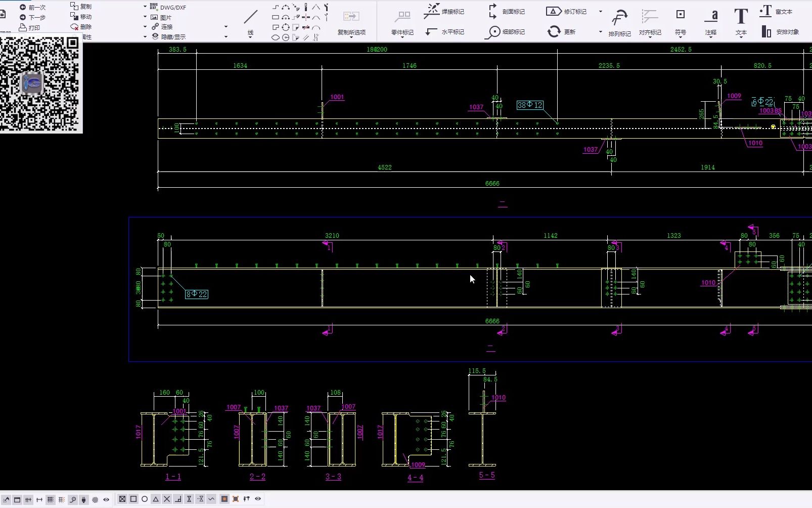Expand the DWG/DXF dropdown arrow
Viewport: 812px width, 508px height.
(x=145, y=7)
